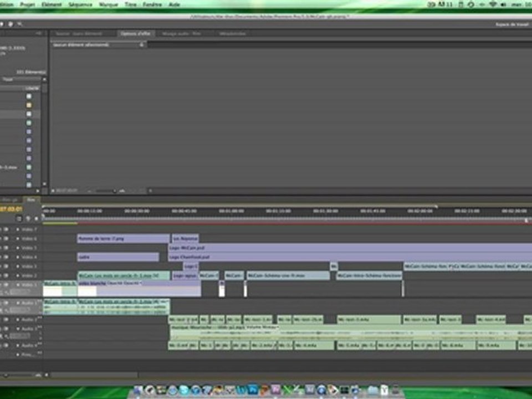Toggle eye visibility for Video 2 track
Viewport: 532px width, 399px height.
[x=6, y=275]
